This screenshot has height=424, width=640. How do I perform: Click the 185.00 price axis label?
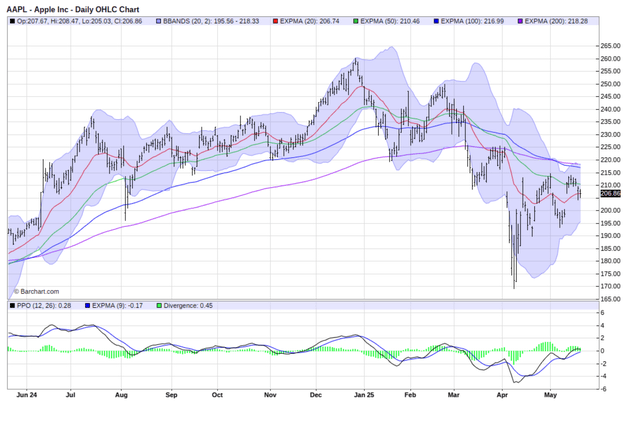[x=611, y=249]
